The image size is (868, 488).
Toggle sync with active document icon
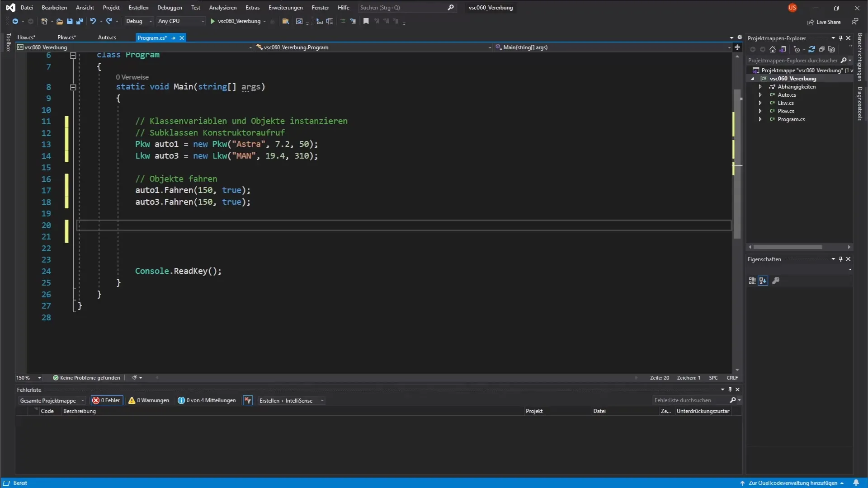(812, 49)
